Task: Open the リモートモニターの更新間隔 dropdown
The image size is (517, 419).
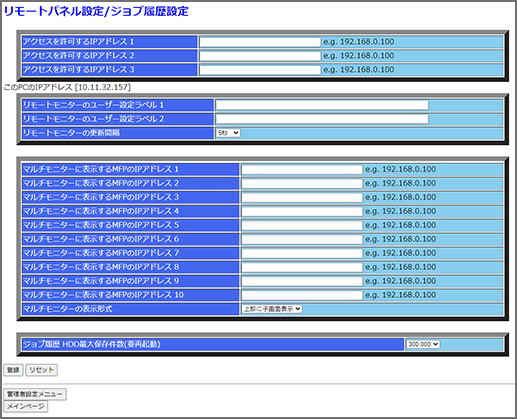Action: 228,133
